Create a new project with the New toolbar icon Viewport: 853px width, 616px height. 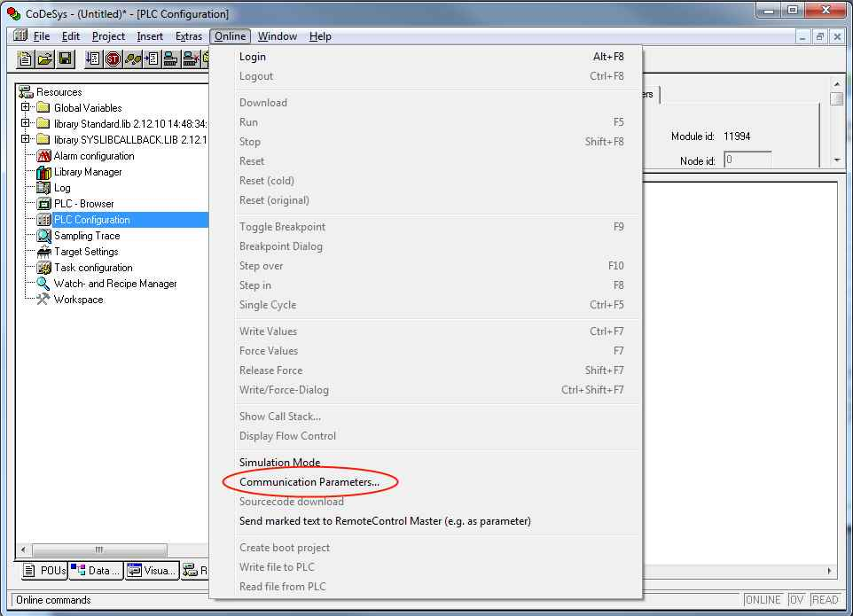point(25,58)
